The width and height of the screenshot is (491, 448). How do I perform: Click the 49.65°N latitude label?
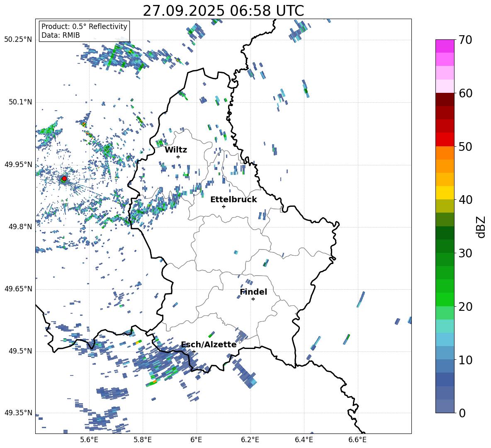(18, 289)
